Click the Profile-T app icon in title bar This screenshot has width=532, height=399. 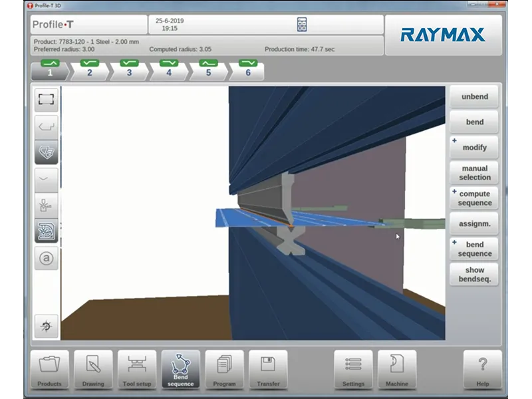point(30,5)
